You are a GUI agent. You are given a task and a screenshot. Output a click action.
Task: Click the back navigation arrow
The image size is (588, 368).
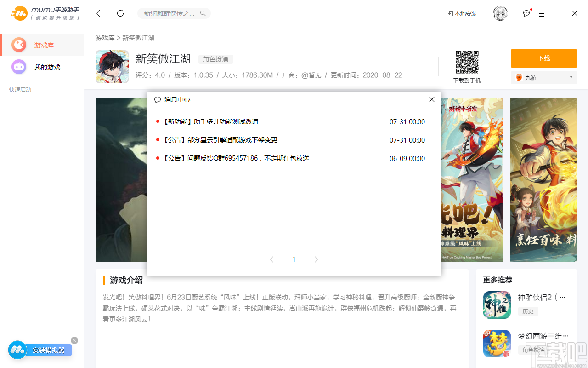click(98, 13)
